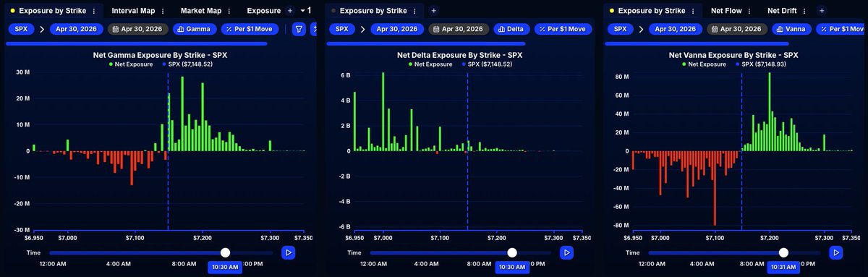Click breadcrumb chevron after SPX in Delta panel
The image size is (868, 277).
coord(362,29)
